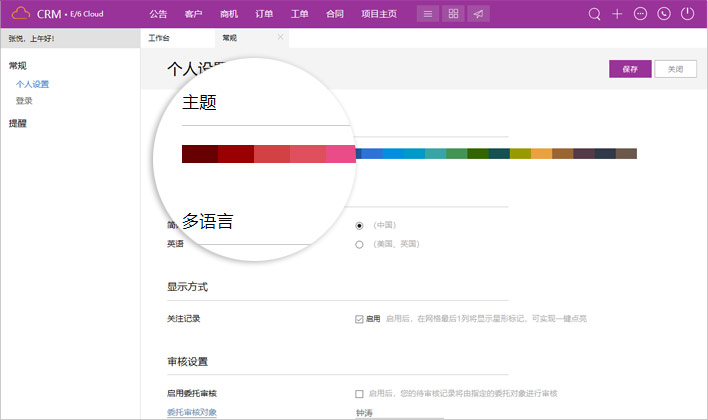The height and width of the screenshot is (420, 708).
Task: Open the 订单 menu
Action: point(264,14)
